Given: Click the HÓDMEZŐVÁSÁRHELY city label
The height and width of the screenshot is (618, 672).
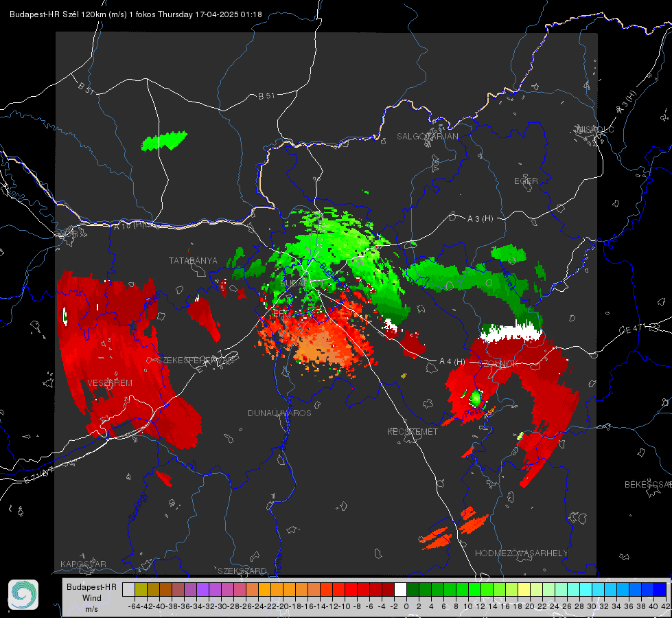Looking at the screenshot, I should tap(521, 553).
